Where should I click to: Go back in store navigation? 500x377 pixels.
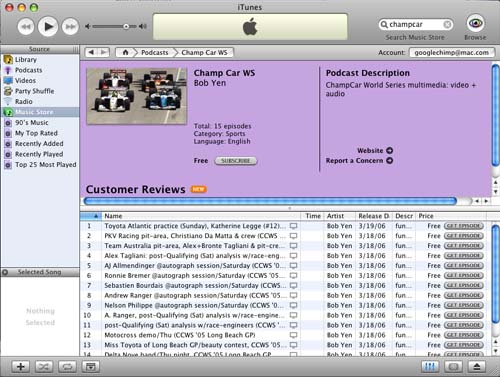(91, 52)
